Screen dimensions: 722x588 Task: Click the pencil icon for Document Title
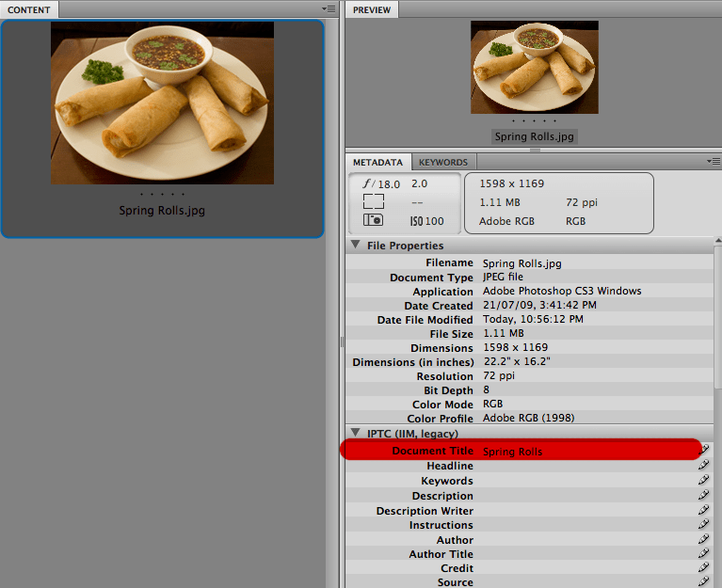click(703, 450)
